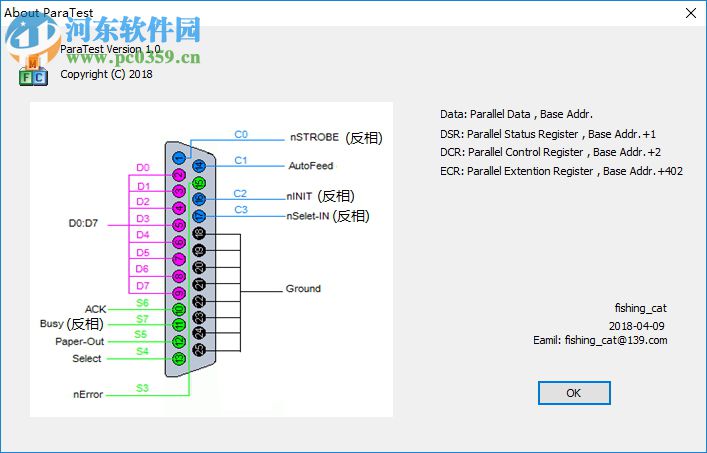Viewport: 707px width, 453px height.
Task: Click the S7 status label
Action: (142, 319)
